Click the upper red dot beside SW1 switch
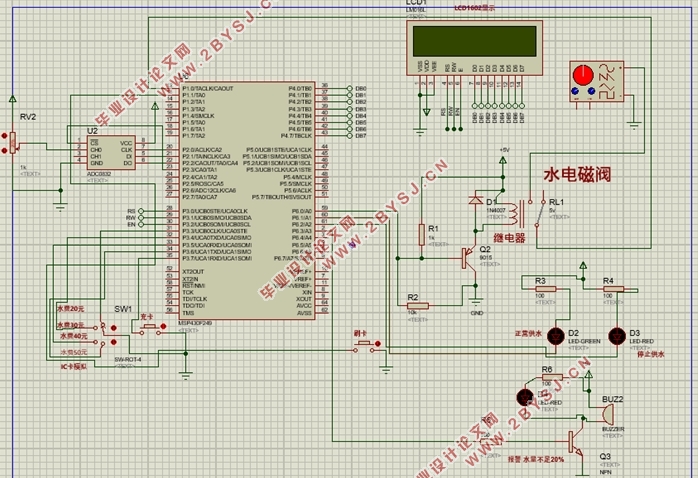The width and height of the screenshot is (698, 478). 114,328
